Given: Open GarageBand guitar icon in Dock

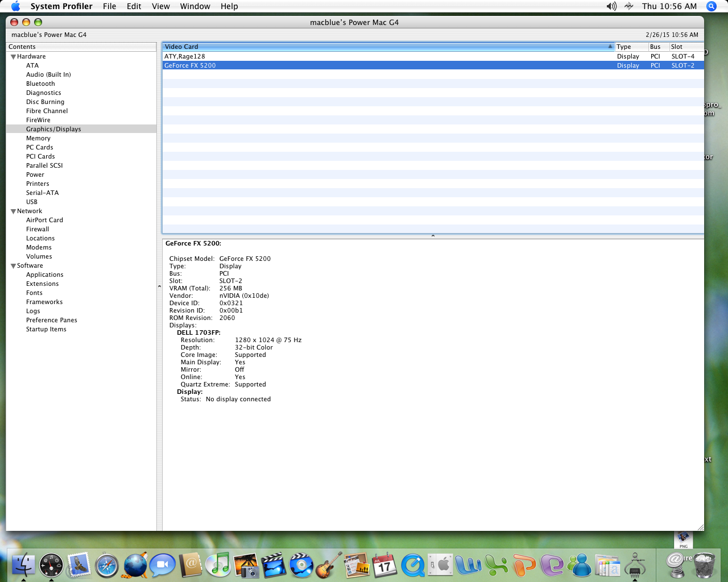Looking at the screenshot, I should [329, 565].
